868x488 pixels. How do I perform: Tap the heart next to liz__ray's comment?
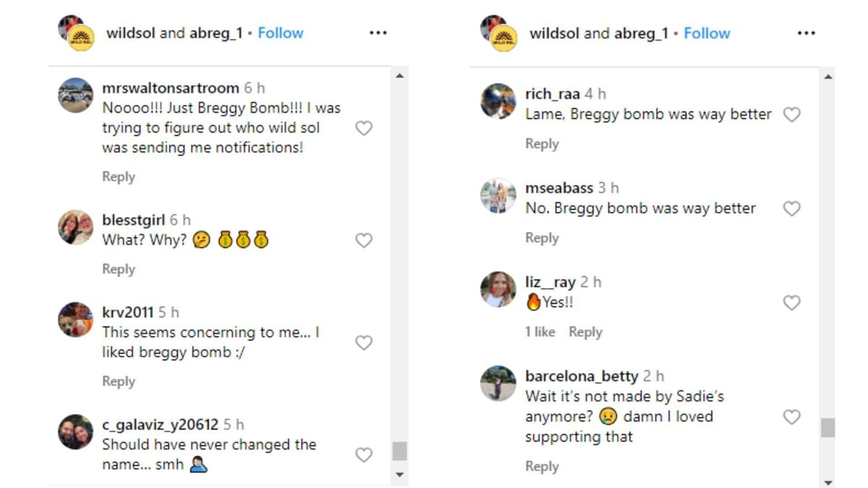point(791,303)
